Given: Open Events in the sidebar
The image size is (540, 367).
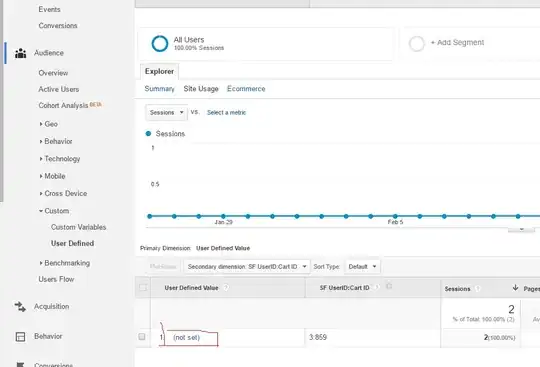Looking at the screenshot, I should pos(50,9).
